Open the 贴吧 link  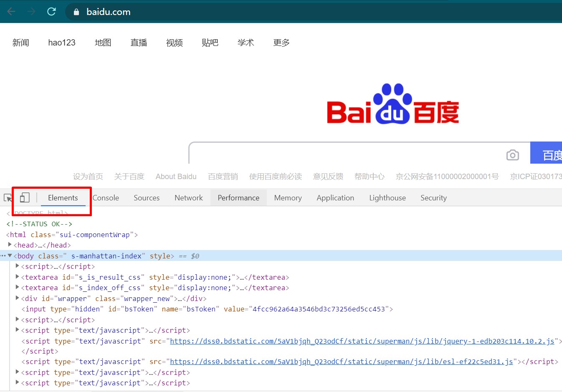click(210, 43)
